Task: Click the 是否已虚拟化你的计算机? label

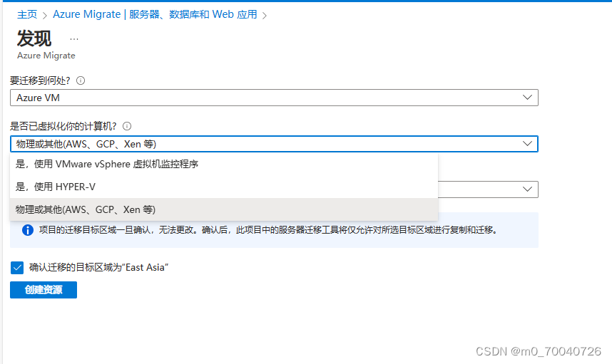Action: pyautogui.click(x=63, y=126)
